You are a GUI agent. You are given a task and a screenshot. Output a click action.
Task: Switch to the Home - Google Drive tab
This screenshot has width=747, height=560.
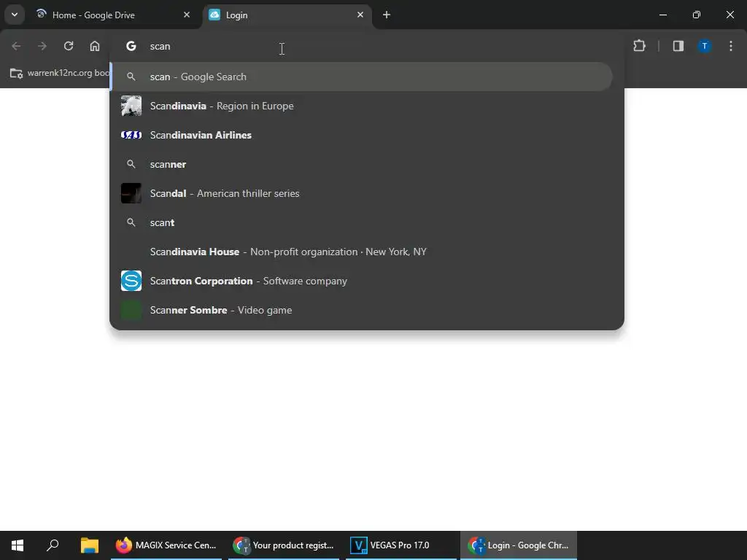pyautogui.click(x=113, y=15)
